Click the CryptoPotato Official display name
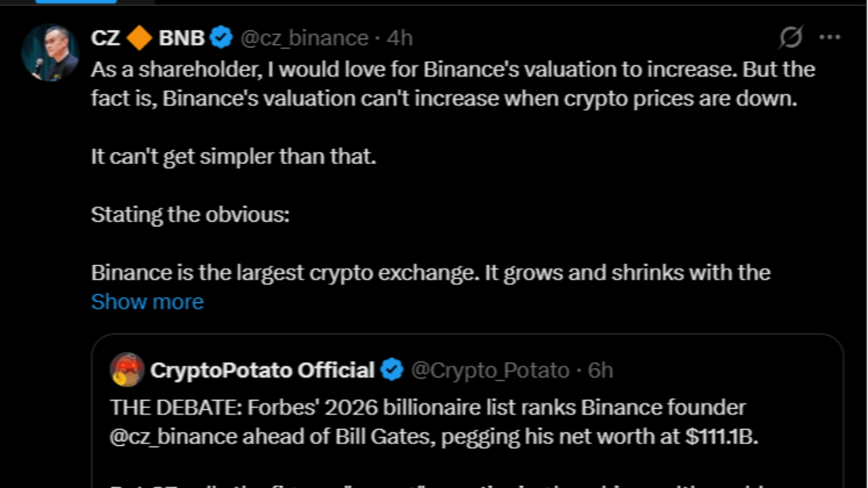Image resolution: width=868 pixels, height=488 pixels. coord(262,370)
